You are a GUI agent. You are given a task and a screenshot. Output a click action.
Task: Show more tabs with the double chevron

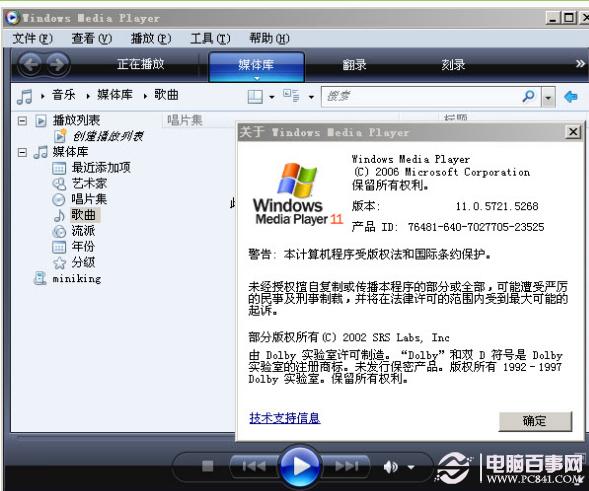[x=580, y=63]
